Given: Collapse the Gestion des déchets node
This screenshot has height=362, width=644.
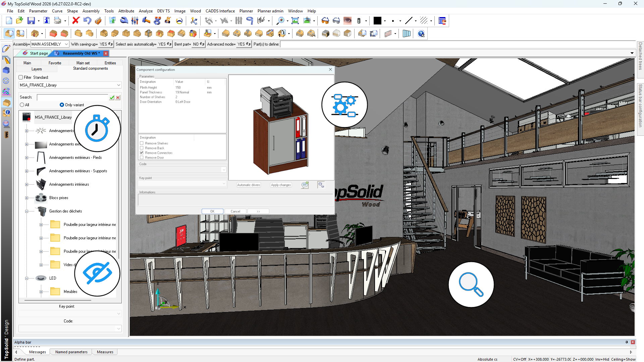Looking at the screenshot, I should [x=26, y=211].
